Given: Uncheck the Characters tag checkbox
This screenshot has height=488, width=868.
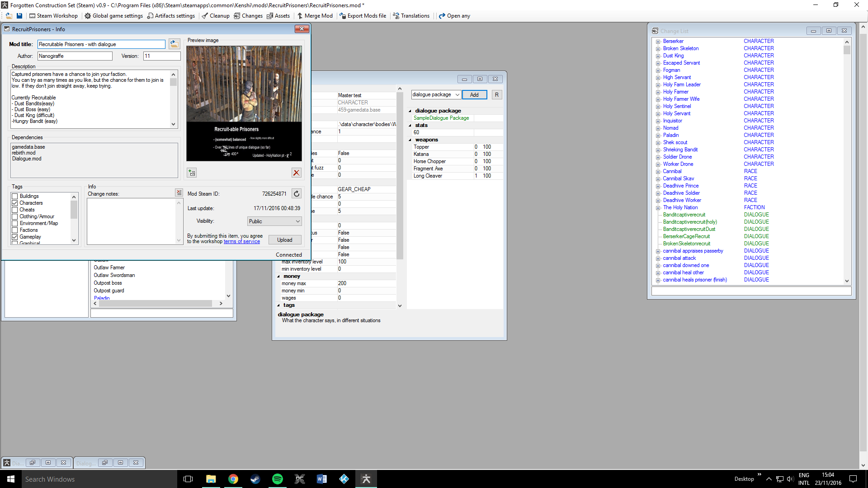Looking at the screenshot, I should coord(15,203).
